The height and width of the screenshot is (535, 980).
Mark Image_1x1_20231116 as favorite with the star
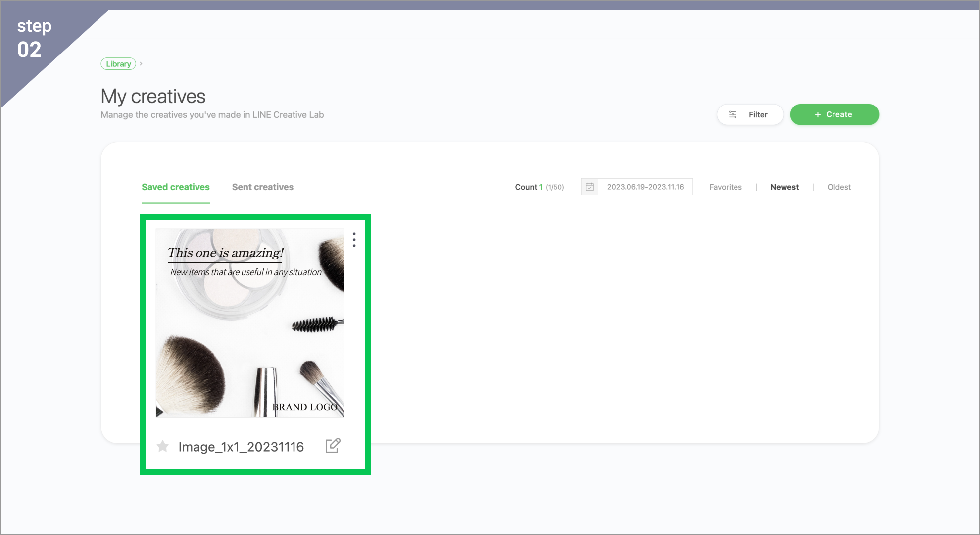tap(162, 447)
